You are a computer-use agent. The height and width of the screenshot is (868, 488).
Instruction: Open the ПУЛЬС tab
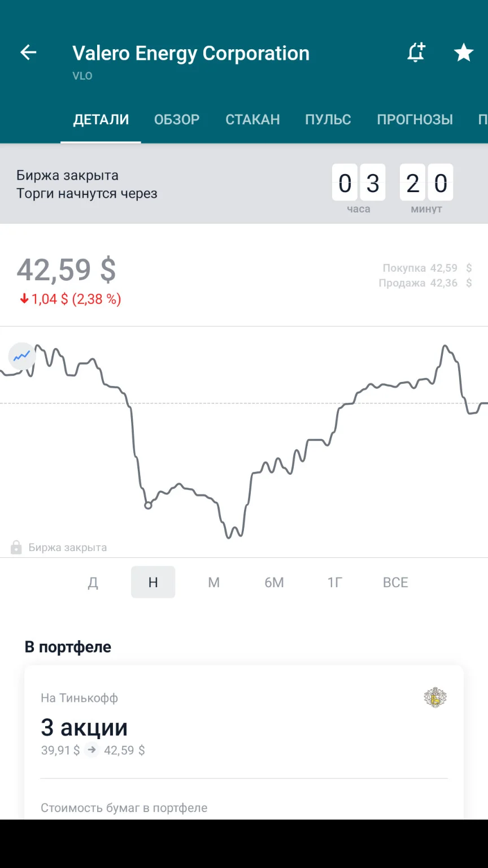tap(328, 120)
